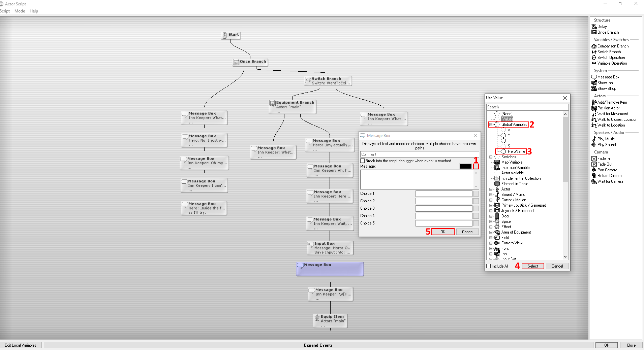Open the Help menu

coord(34,11)
